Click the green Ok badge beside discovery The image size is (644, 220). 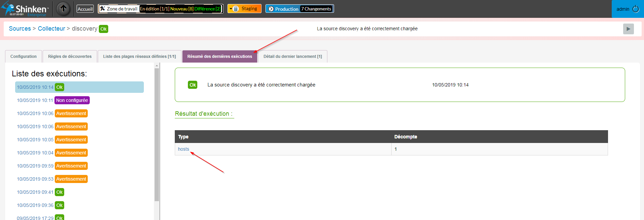click(x=104, y=29)
